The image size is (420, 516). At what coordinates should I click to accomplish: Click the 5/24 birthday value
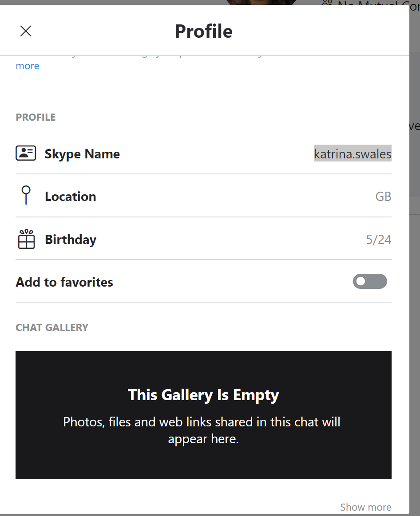[x=379, y=240]
